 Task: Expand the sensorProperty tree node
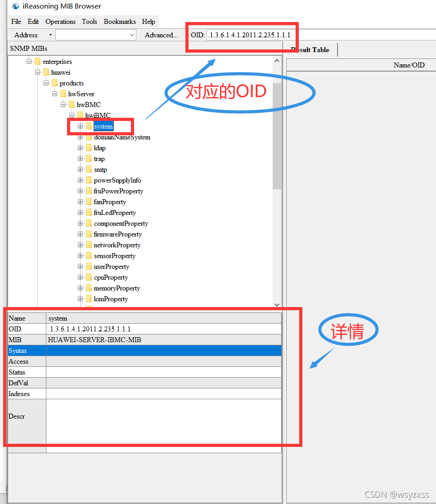coord(81,255)
